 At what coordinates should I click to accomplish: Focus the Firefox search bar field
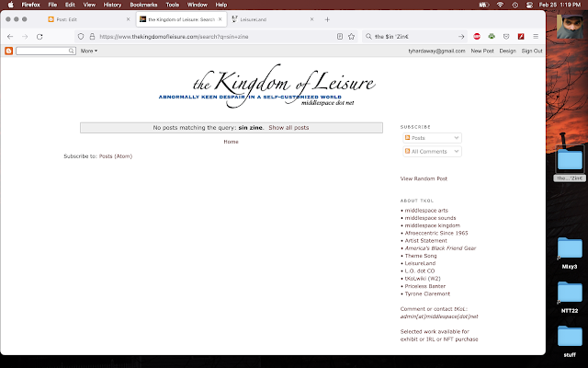tap(413, 37)
